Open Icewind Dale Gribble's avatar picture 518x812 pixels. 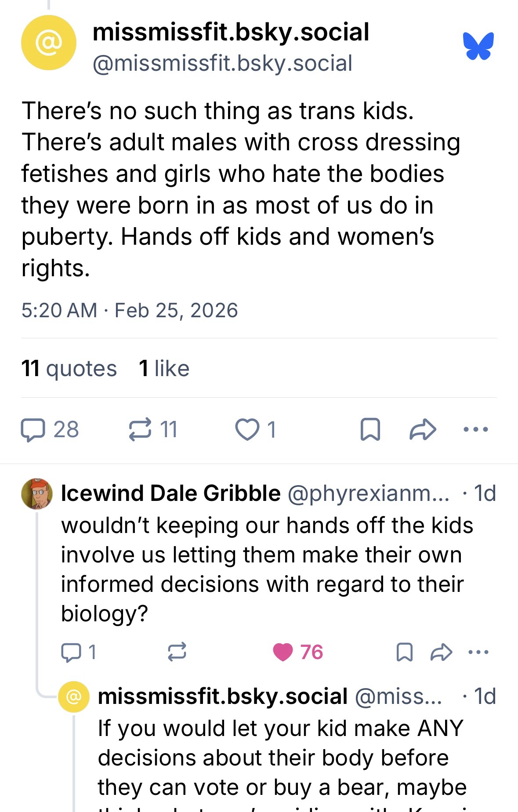37,493
